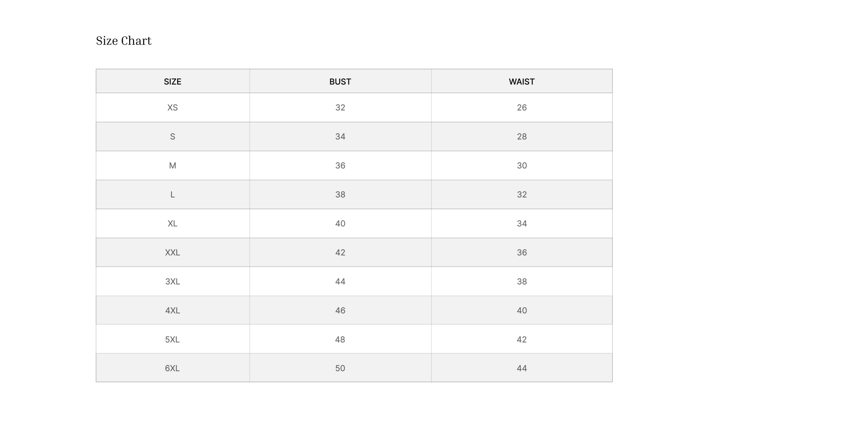This screenshot has height=424, width=868.
Task: Click bust value 50 for 6XL
Action: coord(340,368)
